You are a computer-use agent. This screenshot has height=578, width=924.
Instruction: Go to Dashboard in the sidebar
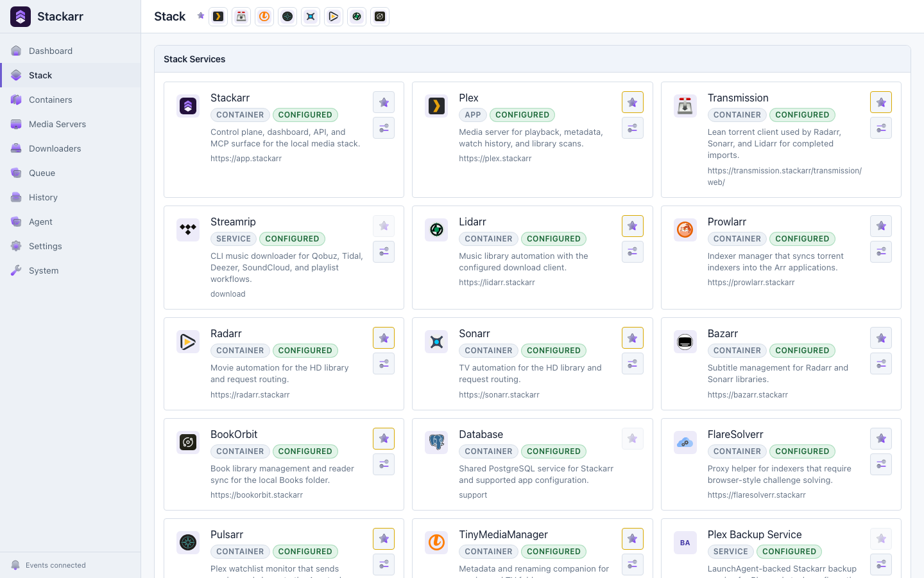71,51
